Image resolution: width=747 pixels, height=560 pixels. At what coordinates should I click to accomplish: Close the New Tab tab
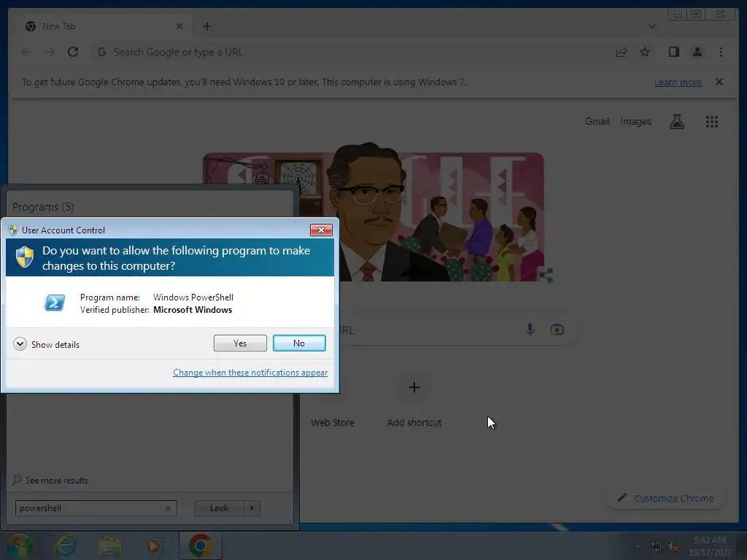(179, 26)
